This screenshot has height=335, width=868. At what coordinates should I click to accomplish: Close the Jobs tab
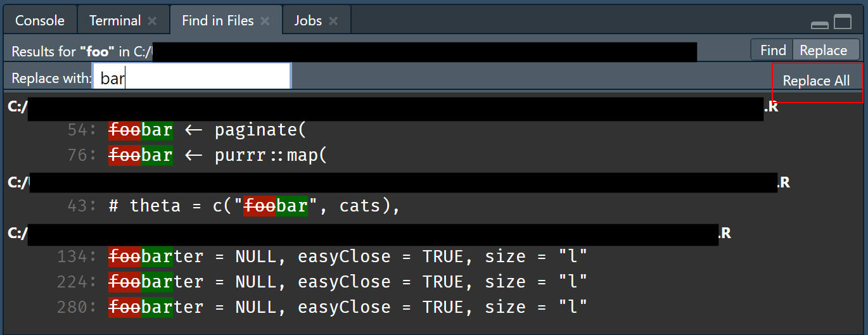click(x=333, y=21)
